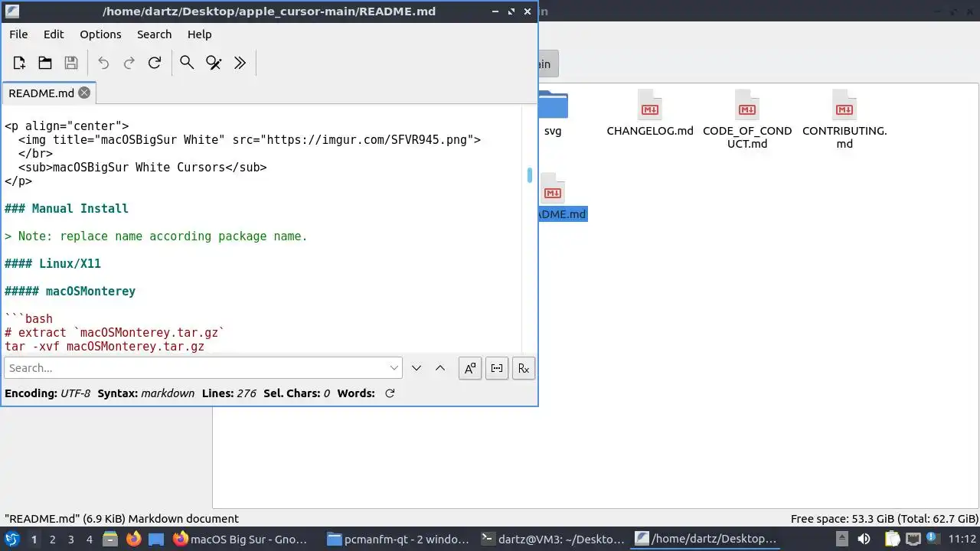Select CODE_OF_CONDUCT.md in the file manager
The height and width of the screenshot is (551, 980).
click(747, 119)
